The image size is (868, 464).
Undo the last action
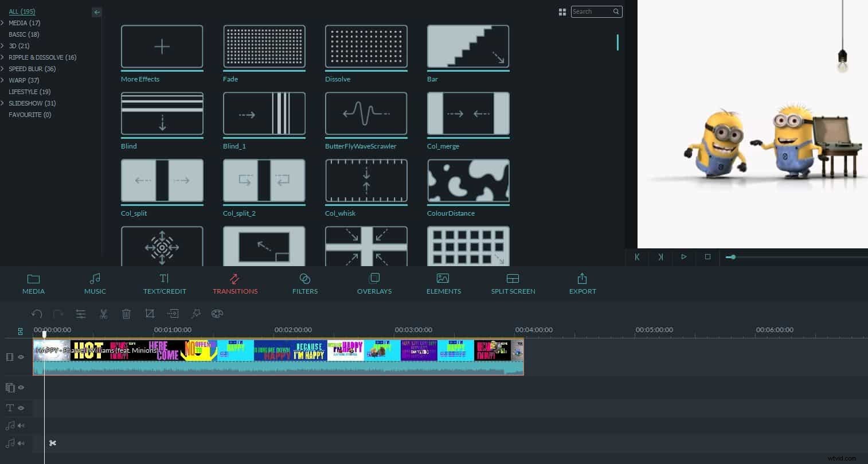click(x=37, y=314)
